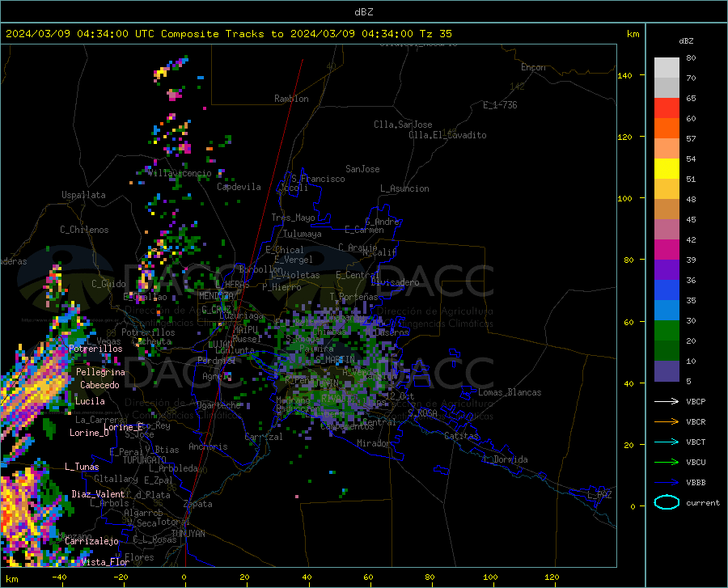
Task: Click the L_Tunas map label
Action: (x=82, y=467)
